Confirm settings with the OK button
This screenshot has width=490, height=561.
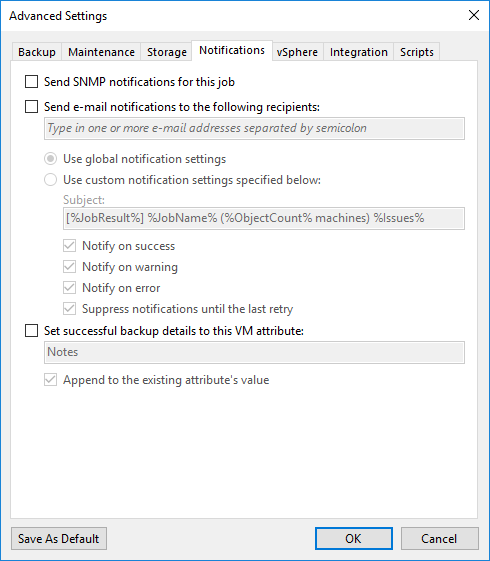pos(354,538)
